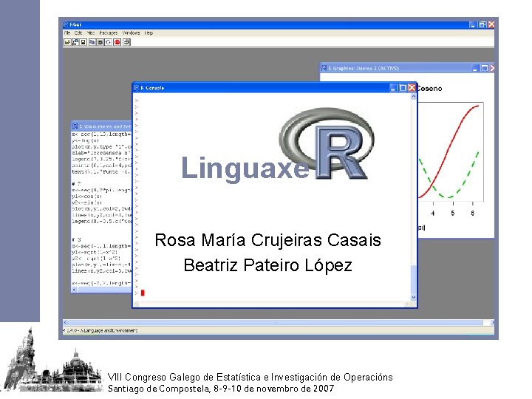Open the Windows menu
532x399 pixels.
click(131, 33)
